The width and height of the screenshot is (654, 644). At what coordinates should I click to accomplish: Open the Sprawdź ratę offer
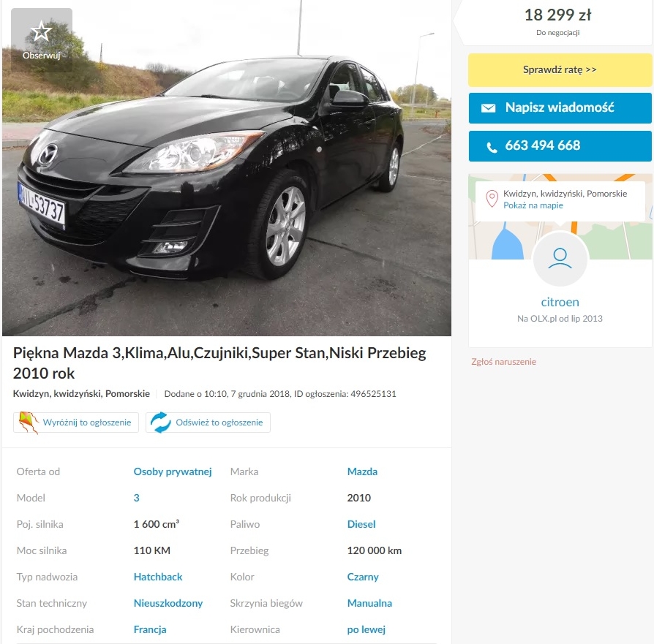click(560, 70)
